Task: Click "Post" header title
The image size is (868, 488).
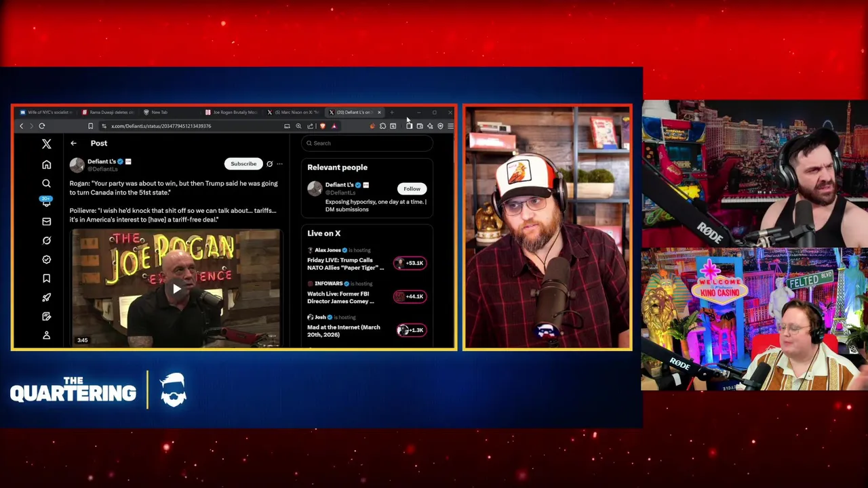Action: click(x=98, y=143)
